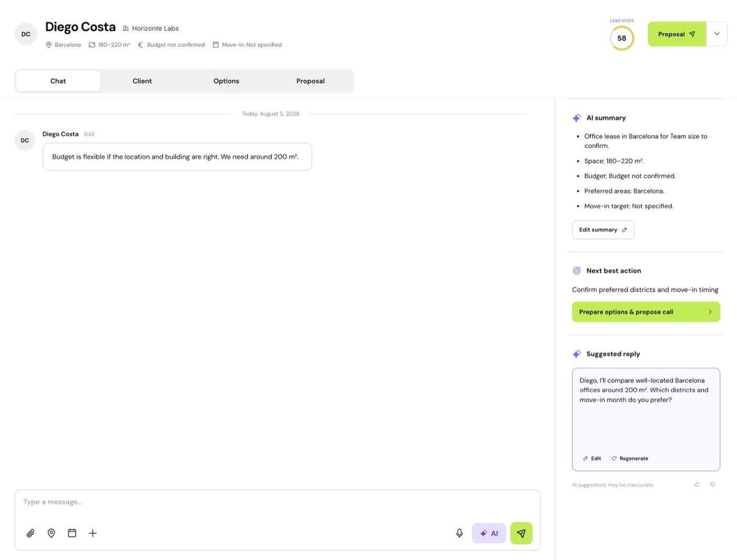Activate the microphone voice input icon
737x560 pixels.
click(460, 533)
